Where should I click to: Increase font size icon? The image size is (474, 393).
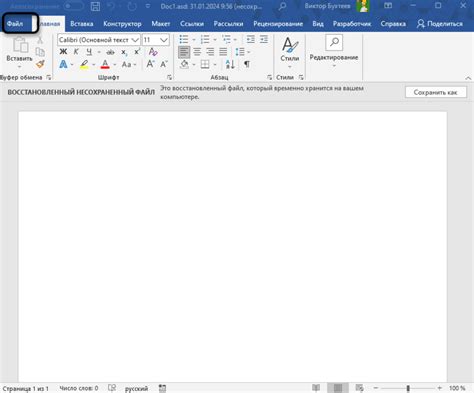point(150,64)
